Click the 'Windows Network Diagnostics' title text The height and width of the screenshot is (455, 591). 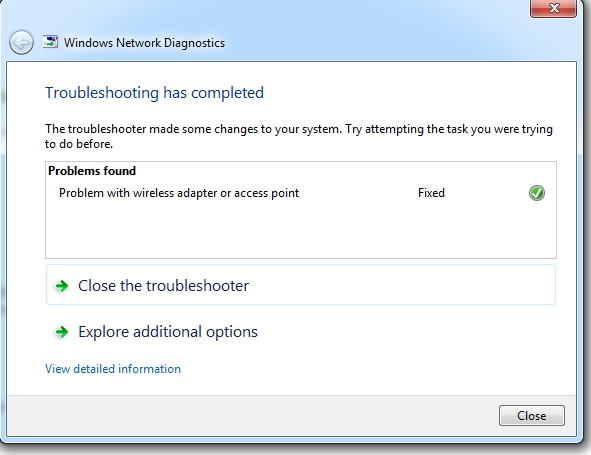point(144,43)
